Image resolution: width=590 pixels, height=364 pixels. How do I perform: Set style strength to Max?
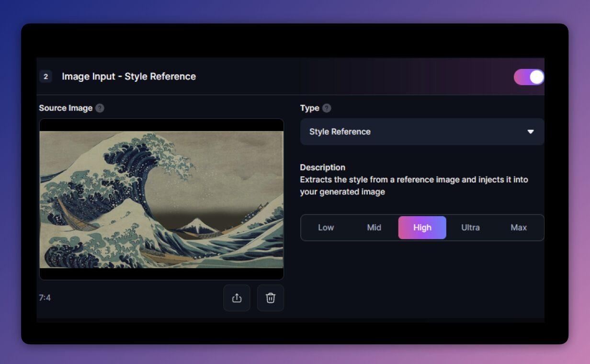click(518, 227)
